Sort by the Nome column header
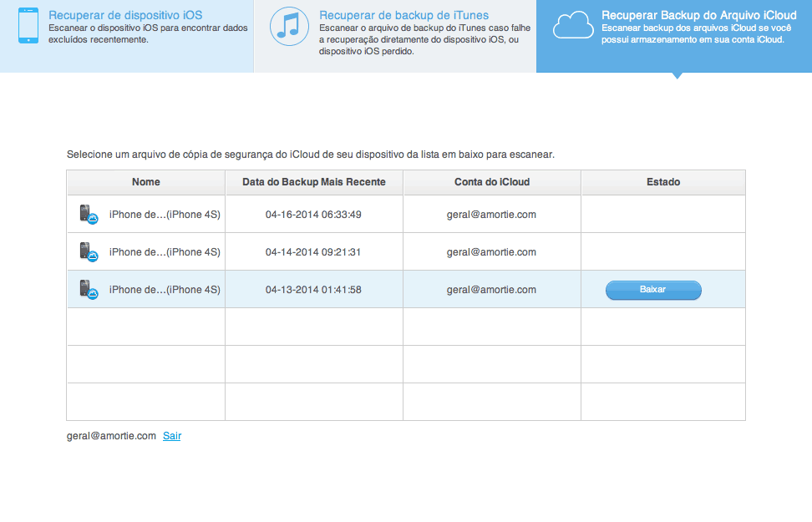 [x=146, y=182]
